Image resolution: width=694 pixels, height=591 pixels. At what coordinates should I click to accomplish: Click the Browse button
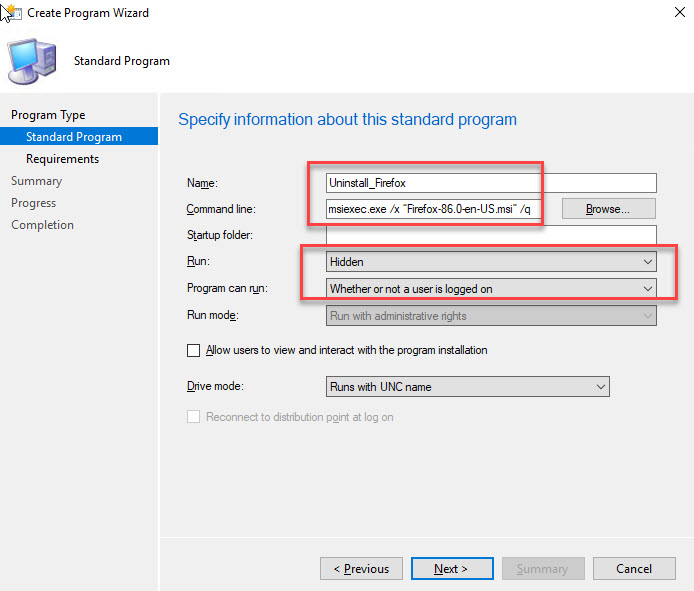(608, 209)
